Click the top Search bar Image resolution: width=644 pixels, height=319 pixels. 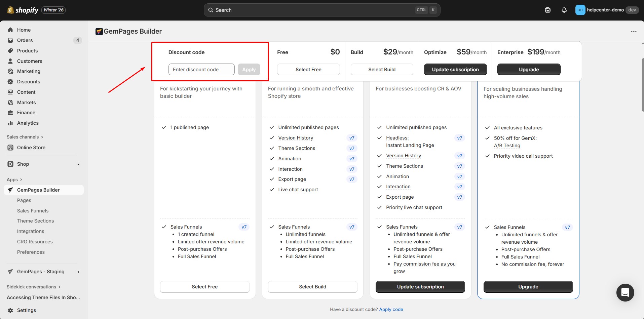[x=321, y=10]
